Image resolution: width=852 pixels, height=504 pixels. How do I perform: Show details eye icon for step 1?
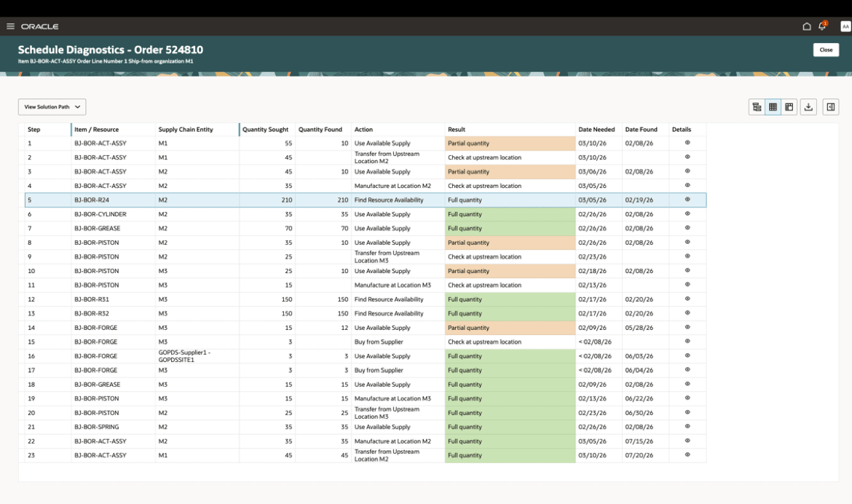(687, 143)
